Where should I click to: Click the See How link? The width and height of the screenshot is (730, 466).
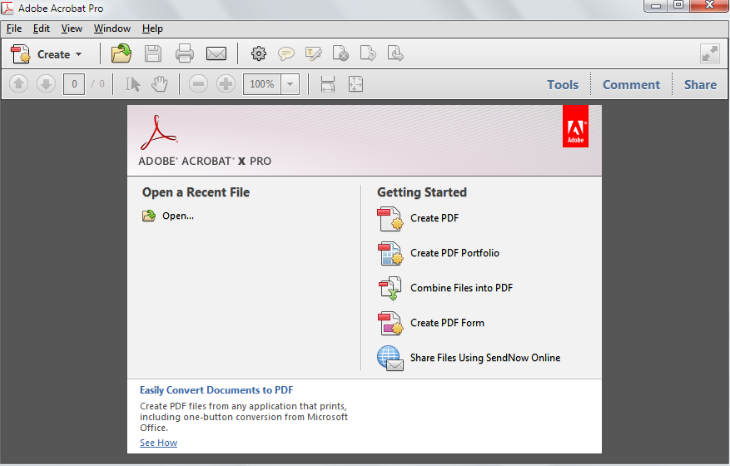[158, 443]
